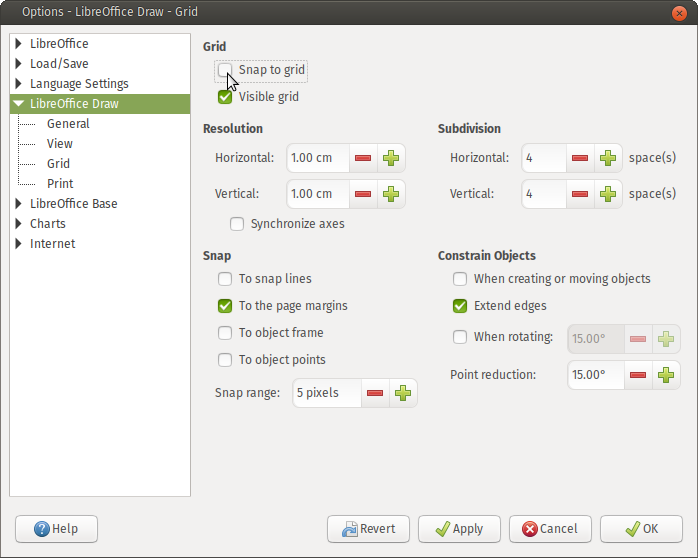The width and height of the screenshot is (698, 558).
Task: Toggle Synchronize axes checkbox
Action: [x=237, y=224]
